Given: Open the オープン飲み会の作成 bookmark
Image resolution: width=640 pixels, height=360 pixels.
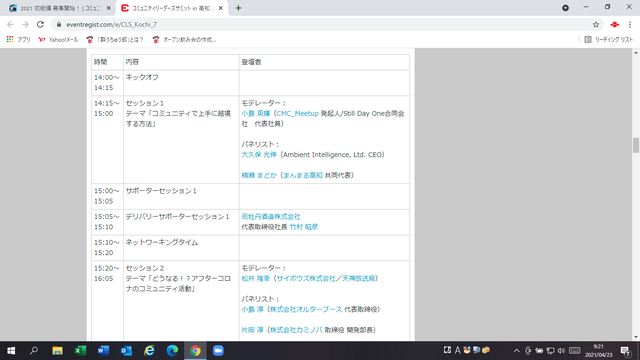Looking at the screenshot, I should (184, 40).
